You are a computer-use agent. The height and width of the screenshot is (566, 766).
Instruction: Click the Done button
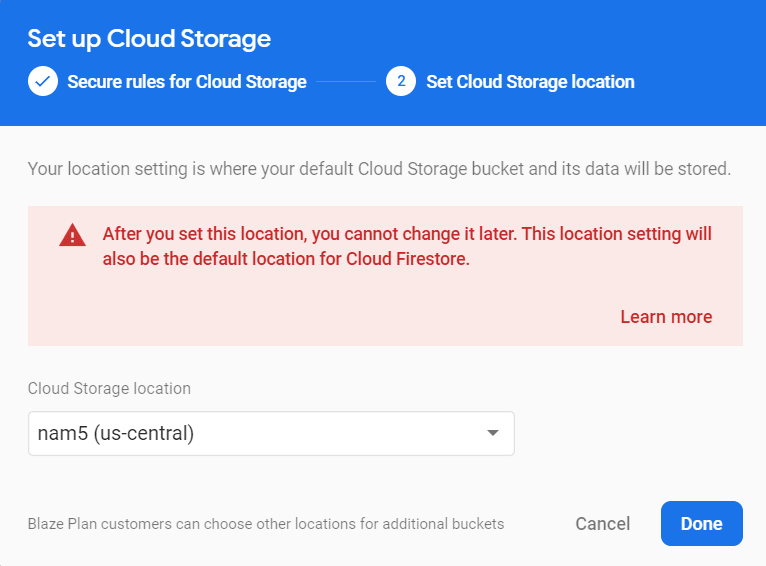pyautogui.click(x=702, y=524)
